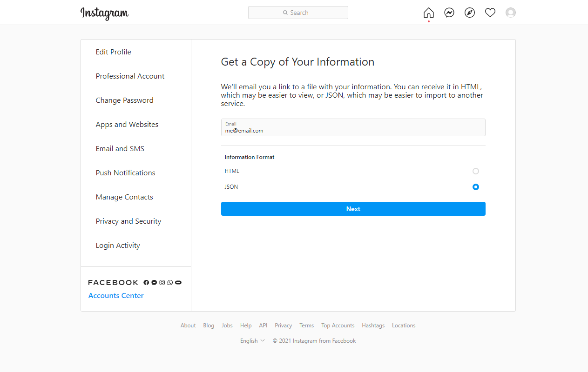Click the About footer link
588x372 pixels.
click(x=188, y=325)
